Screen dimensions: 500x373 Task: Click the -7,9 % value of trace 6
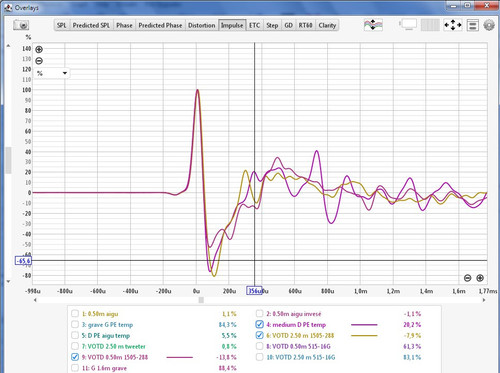412,335
